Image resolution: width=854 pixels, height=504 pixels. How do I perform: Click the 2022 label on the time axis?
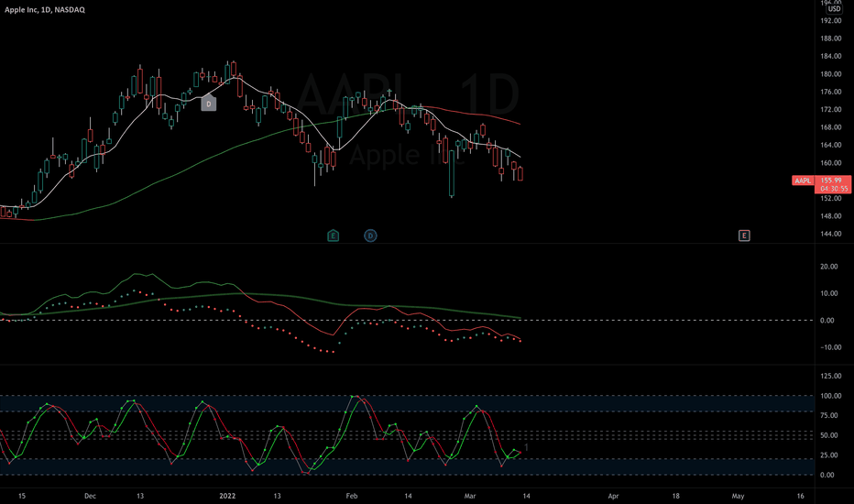click(227, 496)
